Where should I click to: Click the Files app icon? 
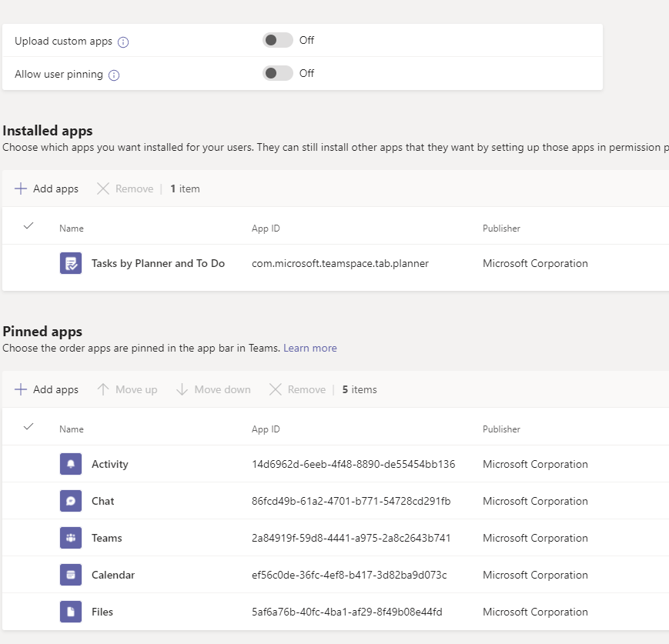[70, 612]
